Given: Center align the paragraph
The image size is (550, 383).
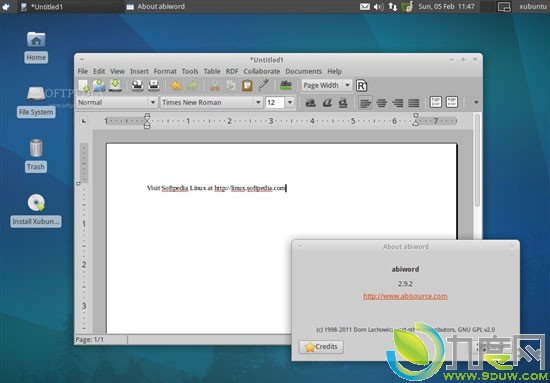Looking at the screenshot, I should pyautogui.click(x=382, y=103).
